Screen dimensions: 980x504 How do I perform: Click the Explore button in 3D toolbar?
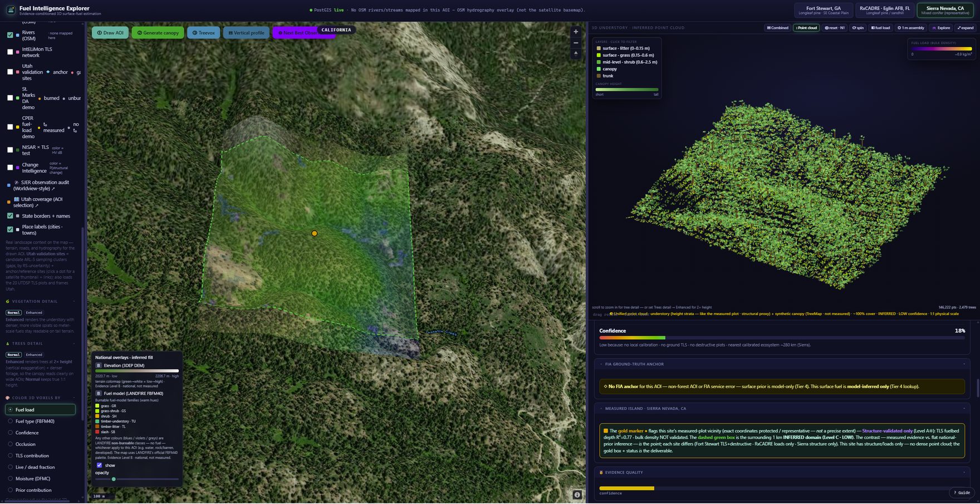point(941,28)
